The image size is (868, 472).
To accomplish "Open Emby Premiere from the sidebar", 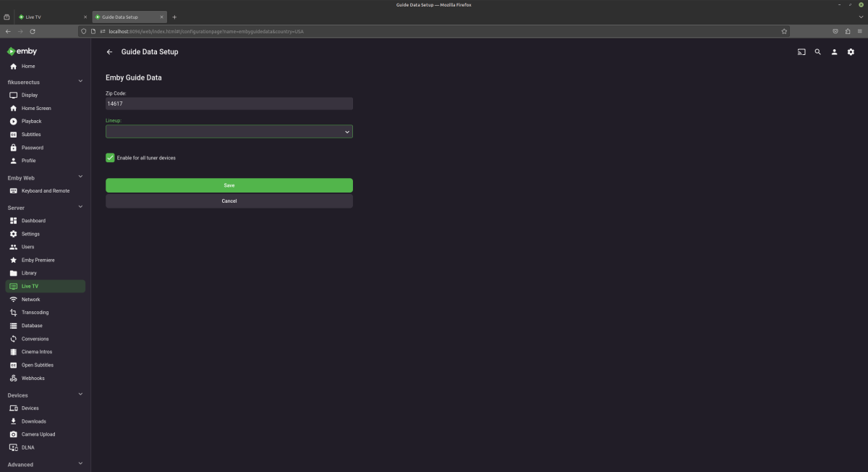I will [37, 260].
